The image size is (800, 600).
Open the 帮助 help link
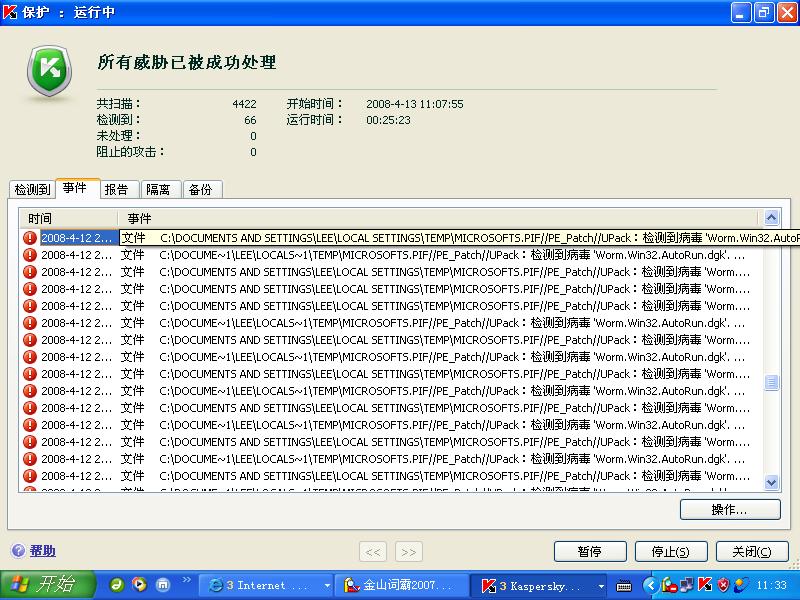tap(43, 551)
